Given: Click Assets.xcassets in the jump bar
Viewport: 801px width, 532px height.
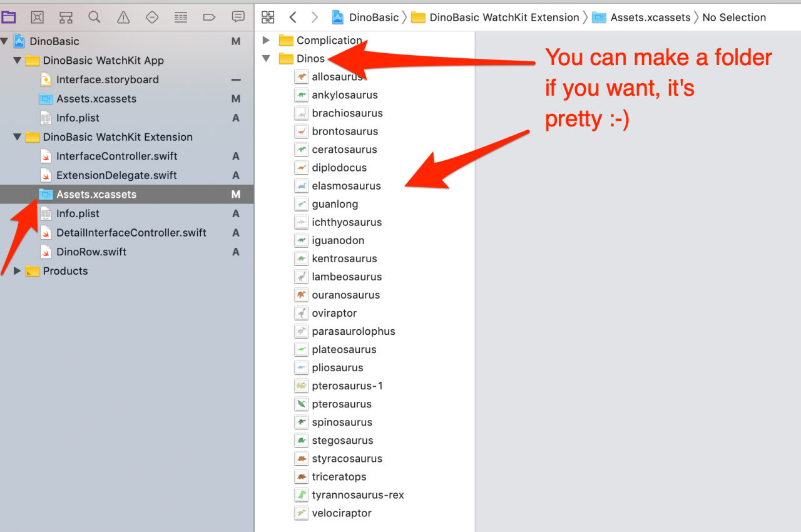Looking at the screenshot, I should click(x=650, y=18).
